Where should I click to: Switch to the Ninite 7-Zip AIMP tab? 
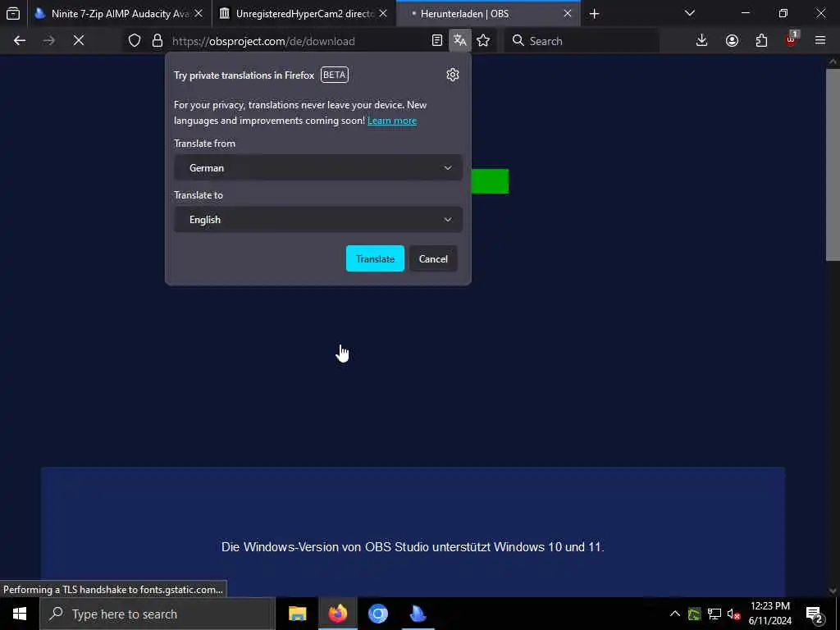119,13
